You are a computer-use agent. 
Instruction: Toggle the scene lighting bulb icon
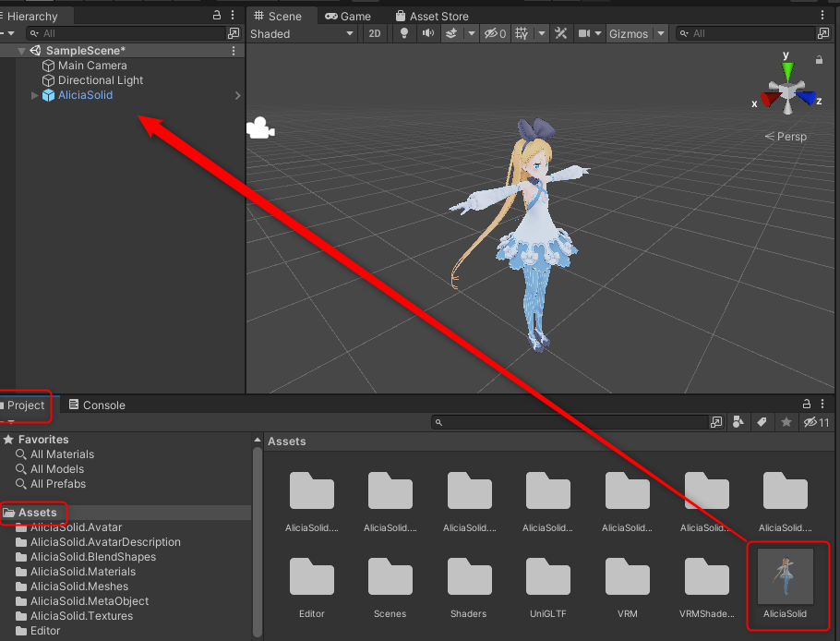point(406,33)
